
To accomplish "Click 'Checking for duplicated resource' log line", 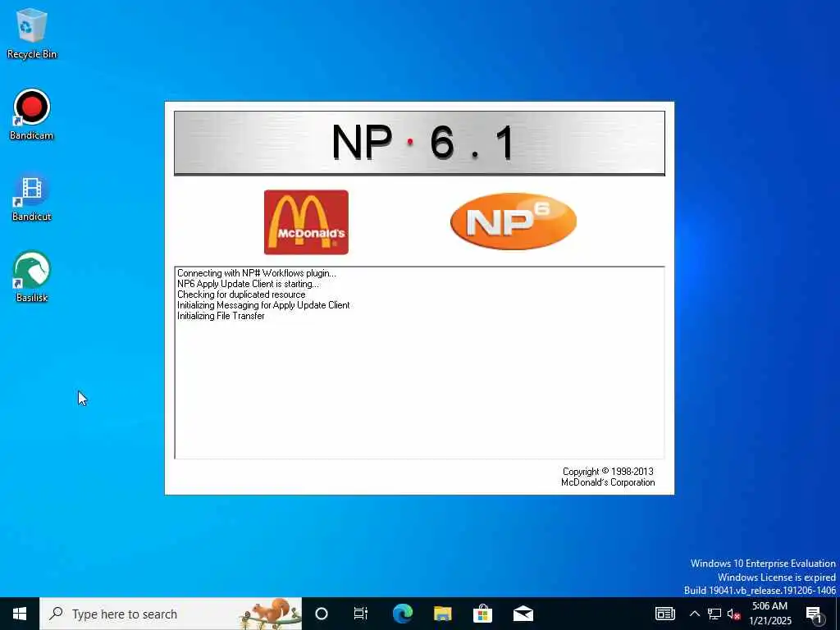I will click(241, 294).
